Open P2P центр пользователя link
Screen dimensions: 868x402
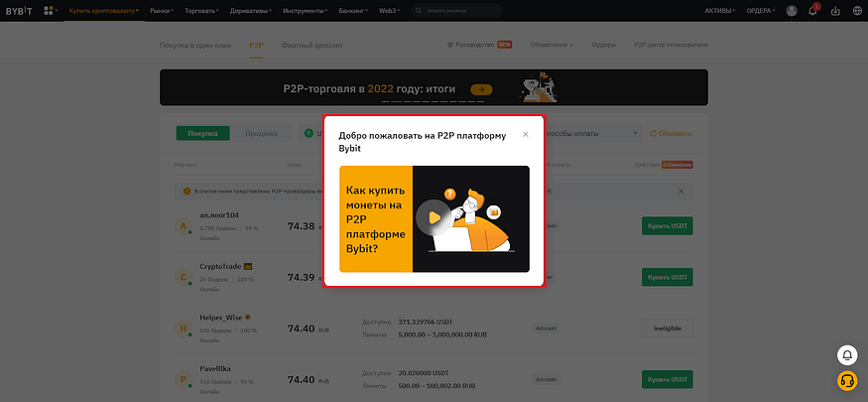671,45
